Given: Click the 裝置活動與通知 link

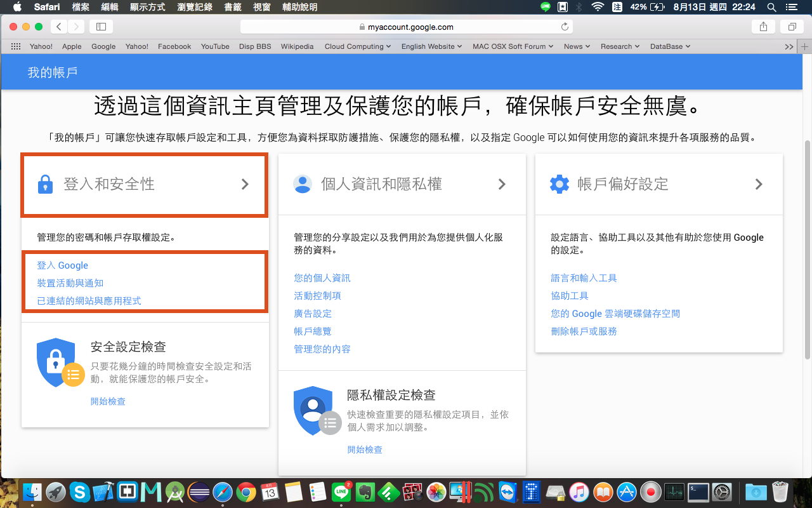Looking at the screenshot, I should [70, 283].
